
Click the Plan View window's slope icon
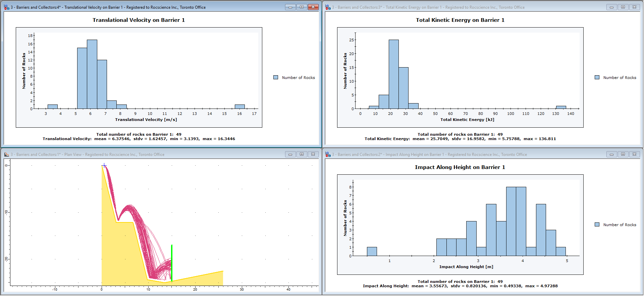click(7, 155)
